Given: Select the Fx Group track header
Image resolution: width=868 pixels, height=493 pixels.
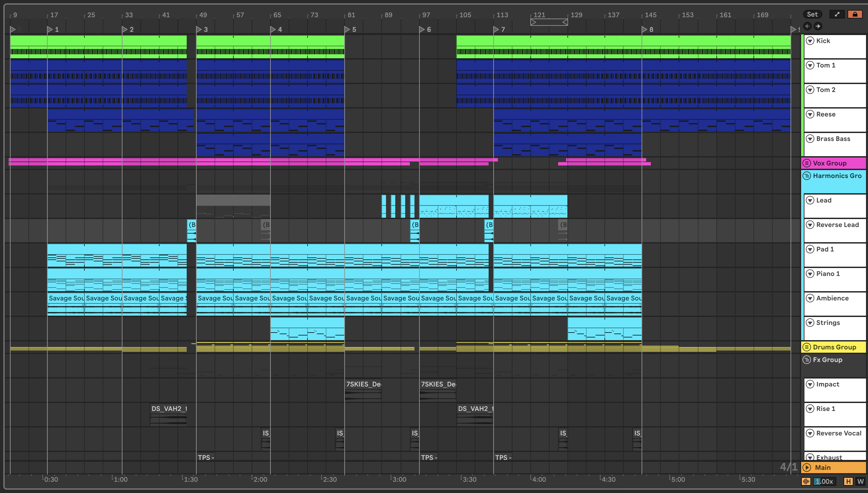Looking at the screenshot, I should tap(827, 360).
